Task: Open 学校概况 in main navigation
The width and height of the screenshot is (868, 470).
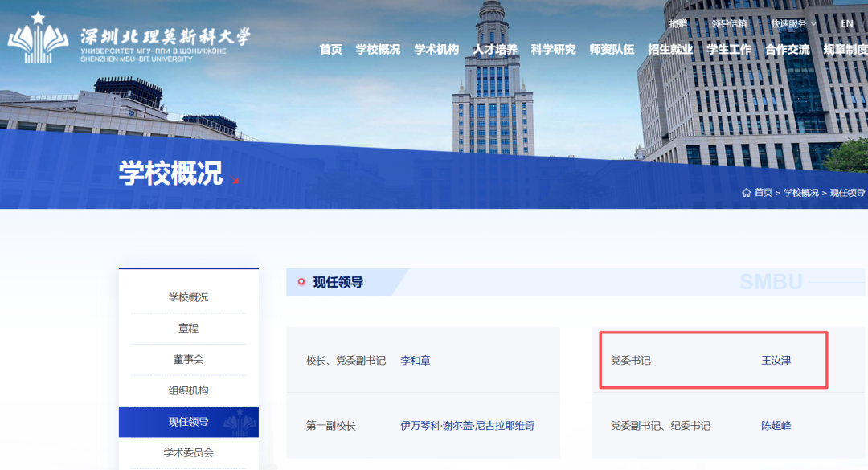Action: 378,49
